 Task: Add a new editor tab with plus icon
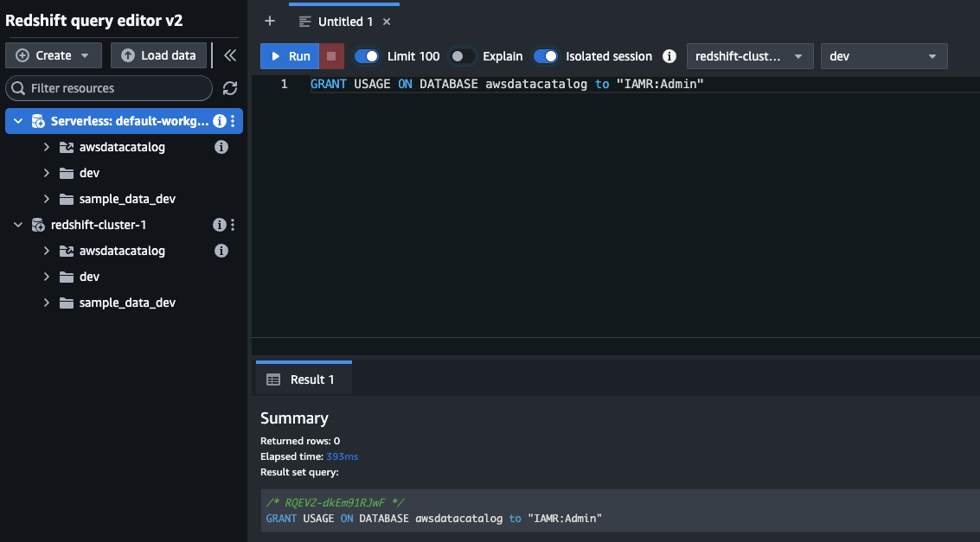(x=270, y=22)
